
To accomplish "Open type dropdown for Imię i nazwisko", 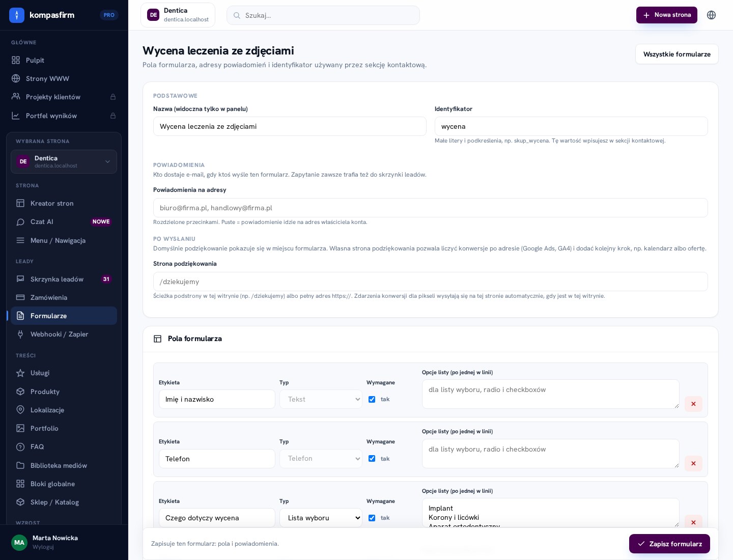I will [x=321, y=399].
